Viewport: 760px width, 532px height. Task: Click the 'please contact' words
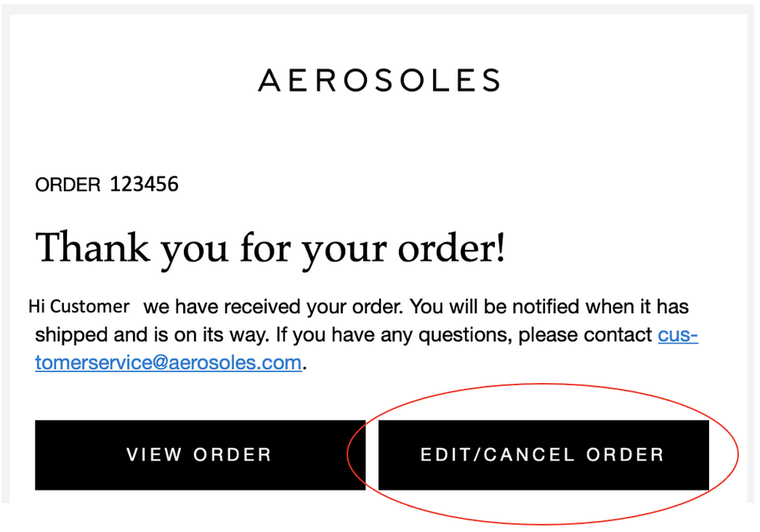pos(585,335)
